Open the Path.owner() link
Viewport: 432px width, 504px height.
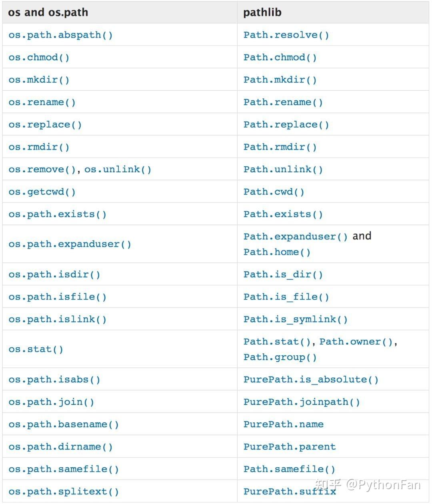click(356, 341)
